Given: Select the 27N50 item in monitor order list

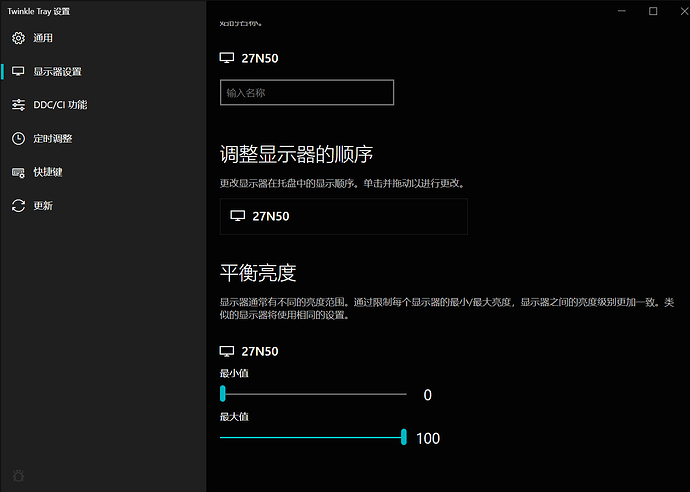Looking at the screenshot, I should (344, 216).
